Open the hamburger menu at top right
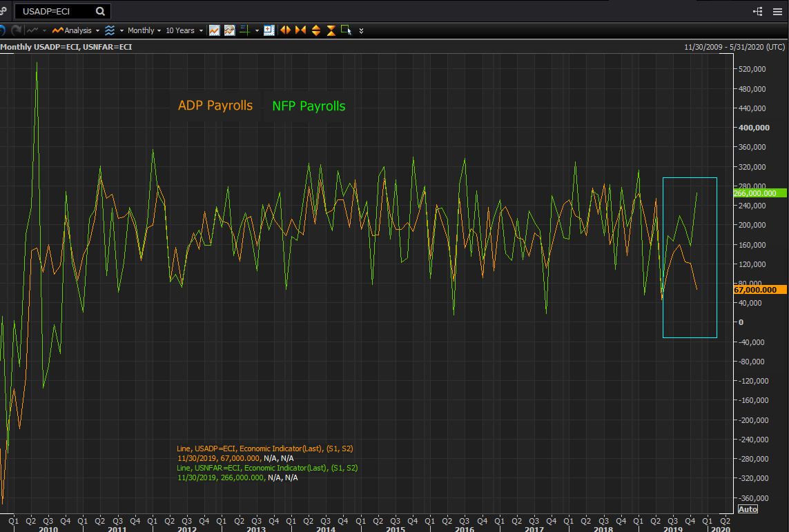The height and width of the screenshot is (532, 789). [x=779, y=12]
